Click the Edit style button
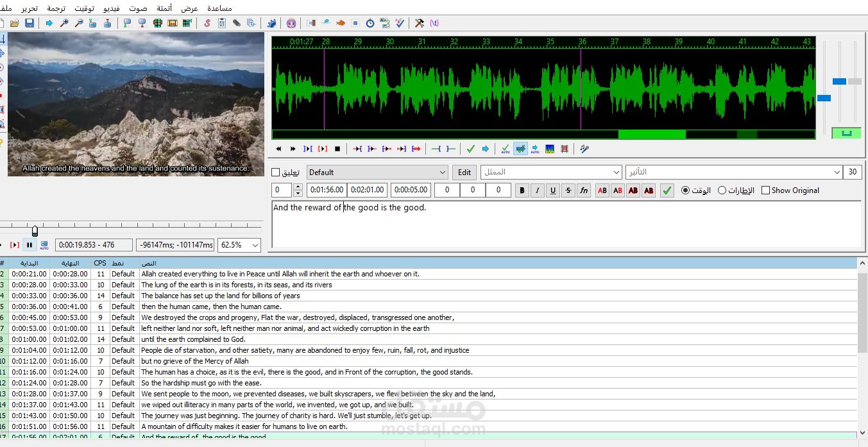 pyautogui.click(x=464, y=173)
